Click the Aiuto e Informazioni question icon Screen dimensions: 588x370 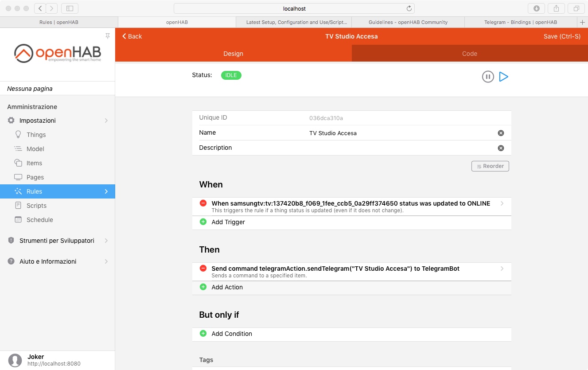(x=11, y=261)
